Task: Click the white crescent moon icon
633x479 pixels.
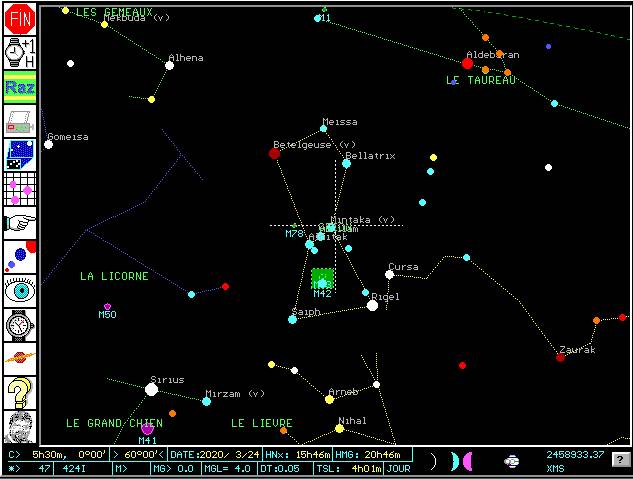Action: (434, 461)
